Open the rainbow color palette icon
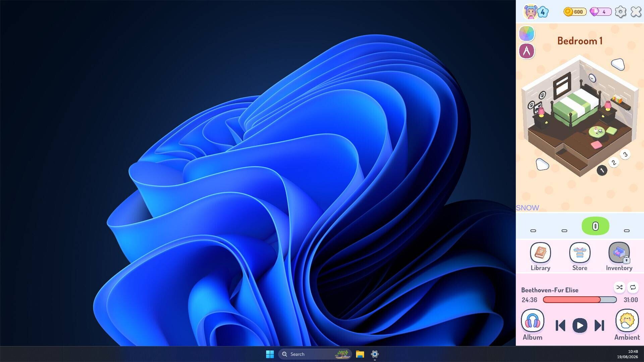Viewport: 644px width, 362px height. pyautogui.click(x=527, y=34)
